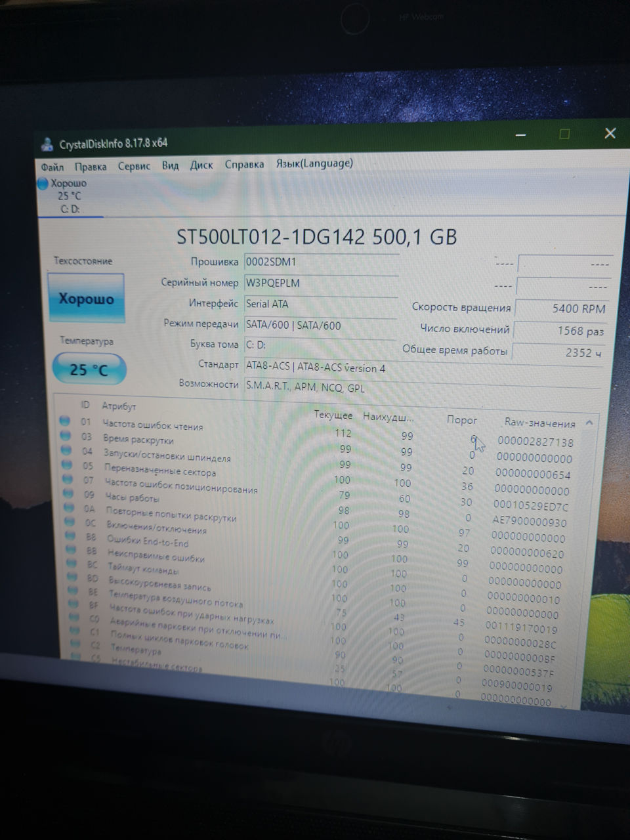Click the Общее время работы label

(455, 350)
